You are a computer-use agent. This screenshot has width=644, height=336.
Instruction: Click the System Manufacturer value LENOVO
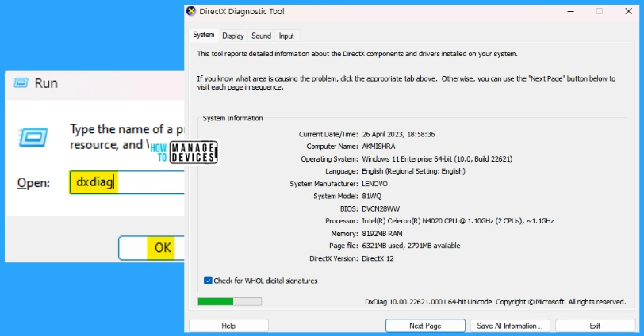pyautogui.click(x=374, y=184)
